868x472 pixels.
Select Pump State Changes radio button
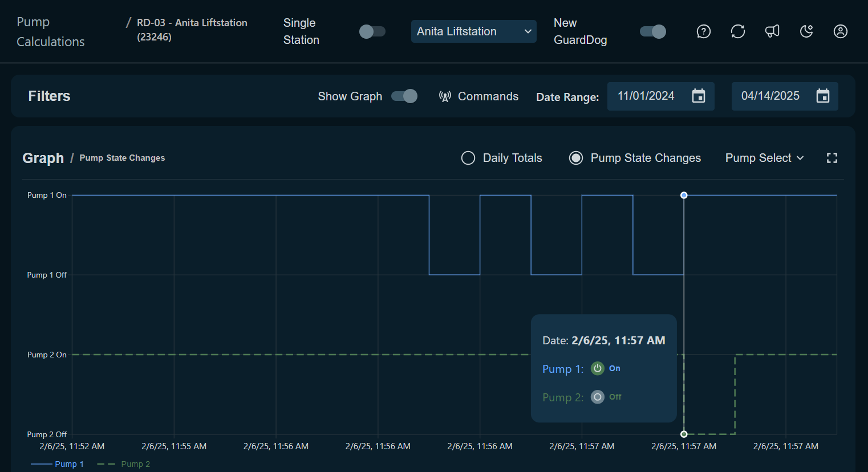(576, 158)
